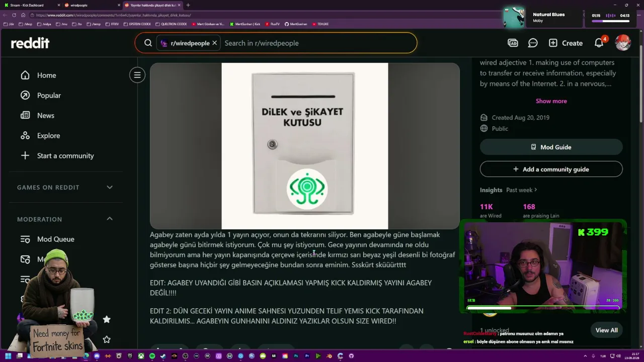Click the reddit.com address bar
The height and width of the screenshot is (362, 644).
tap(267, 15)
